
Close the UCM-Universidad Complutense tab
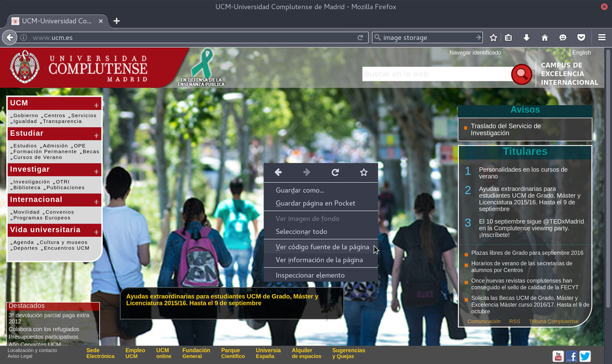(x=100, y=21)
